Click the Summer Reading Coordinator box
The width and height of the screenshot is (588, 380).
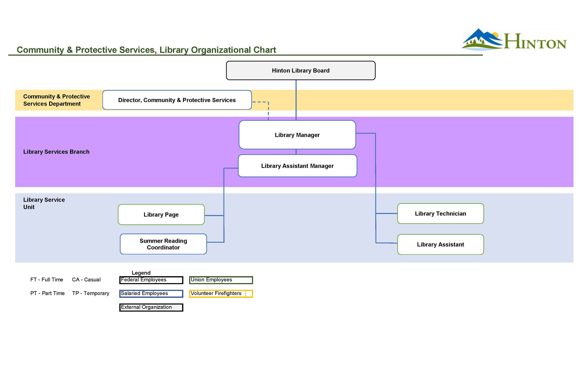coord(163,244)
